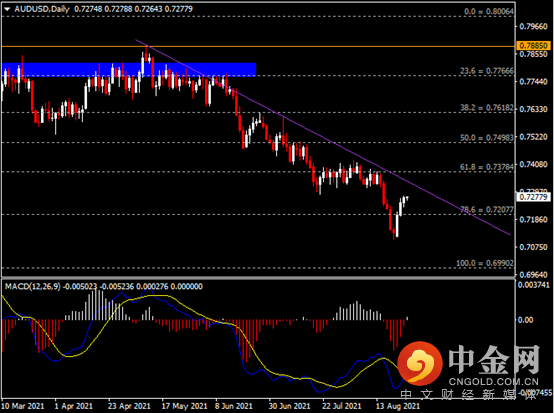Select the orange 0.78850 price label

click(534, 46)
